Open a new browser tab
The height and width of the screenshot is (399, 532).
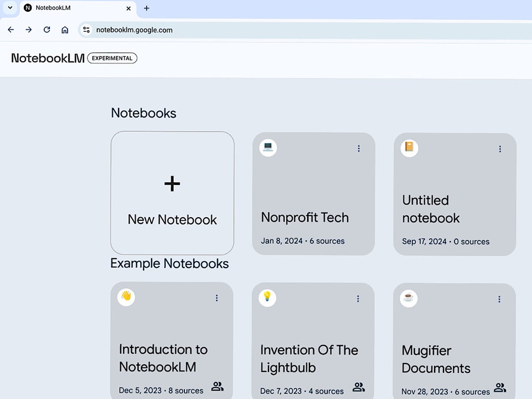coord(147,8)
